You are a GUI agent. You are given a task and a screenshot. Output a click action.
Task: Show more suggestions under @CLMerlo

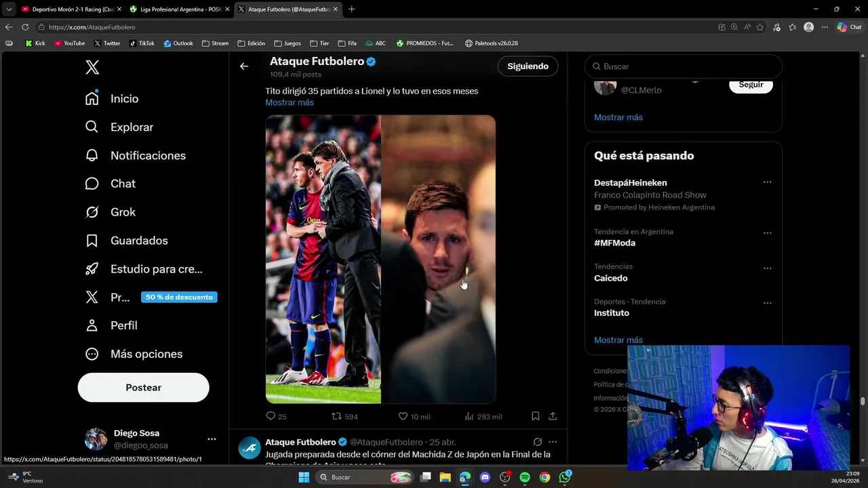point(618,117)
